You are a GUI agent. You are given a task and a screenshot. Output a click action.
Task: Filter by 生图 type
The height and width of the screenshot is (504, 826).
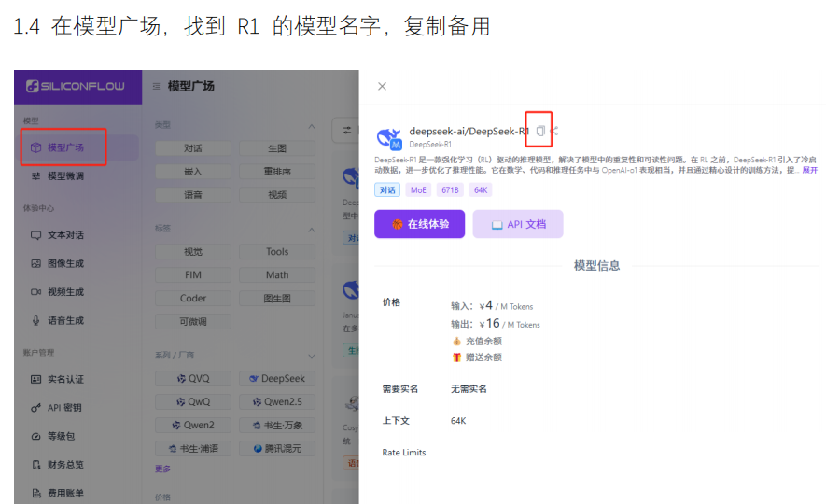(277, 148)
